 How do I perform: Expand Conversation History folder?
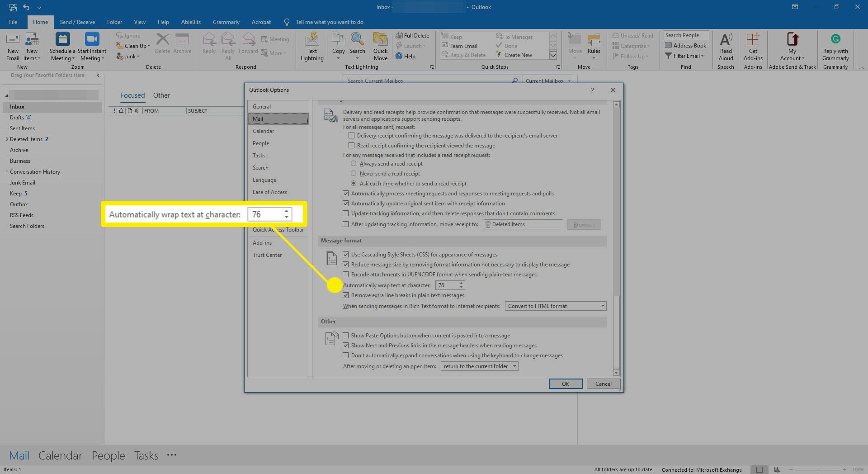6,172
